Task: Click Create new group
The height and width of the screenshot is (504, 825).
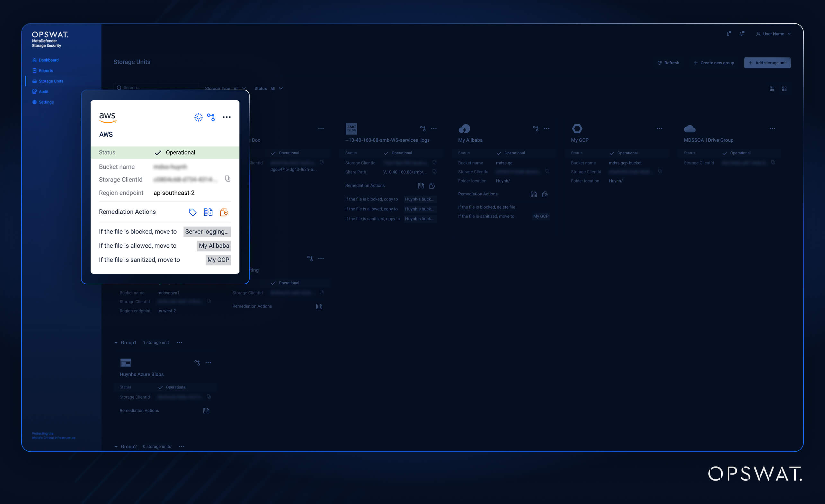Action: coord(714,63)
